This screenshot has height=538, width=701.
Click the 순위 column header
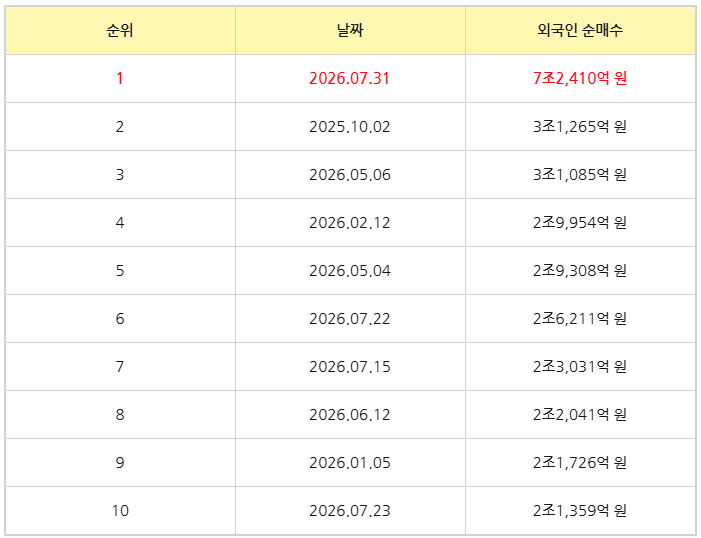coord(120,30)
